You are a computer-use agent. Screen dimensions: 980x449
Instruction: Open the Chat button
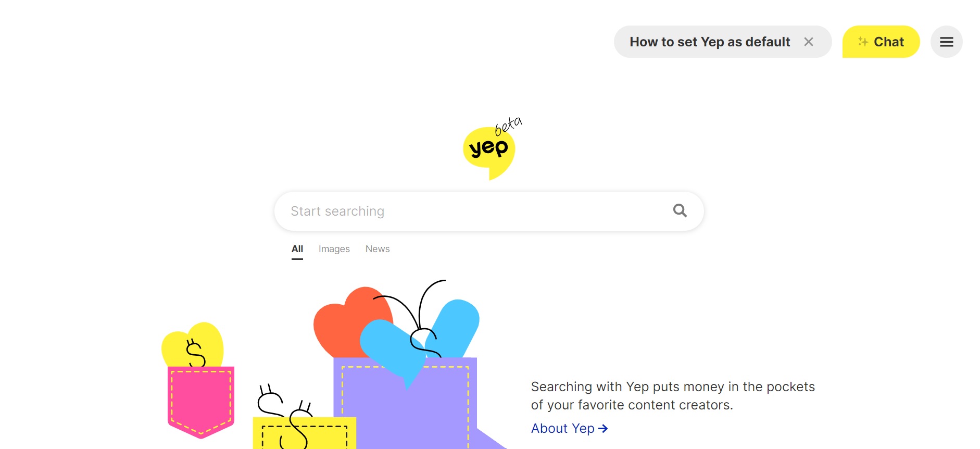(881, 42)
